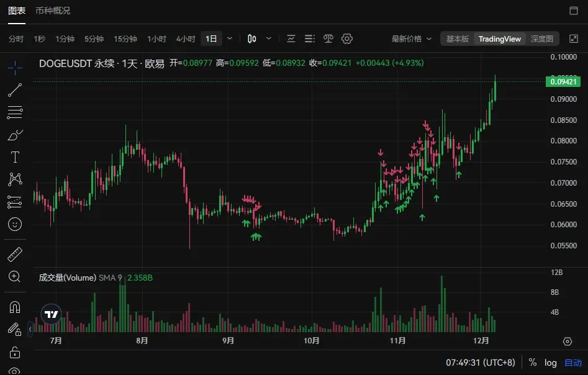The image size is (588, 375).
Task: Switch to 基本版 chart mode
Action: pyautogui.click(x=457, y=38)
